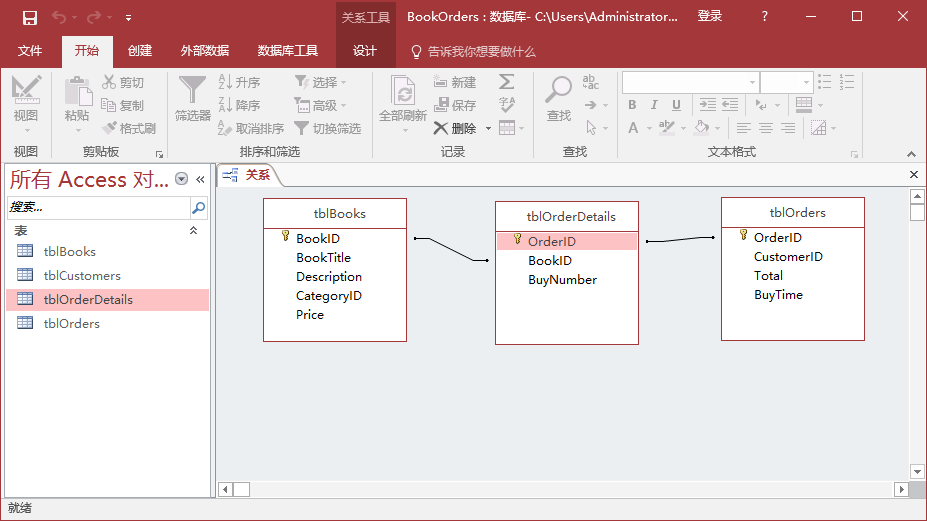The width and height of the screenshot is (927, 521).
Task: Click 登录 to sign in
Action: 710,17
